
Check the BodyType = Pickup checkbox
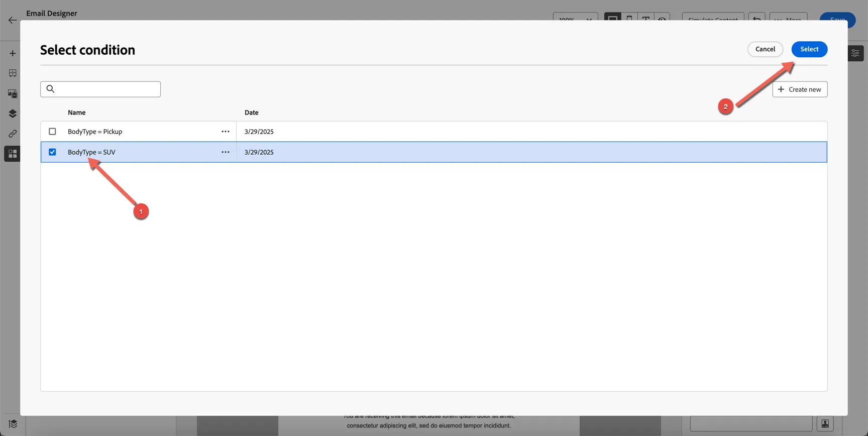tap(52, 132)
